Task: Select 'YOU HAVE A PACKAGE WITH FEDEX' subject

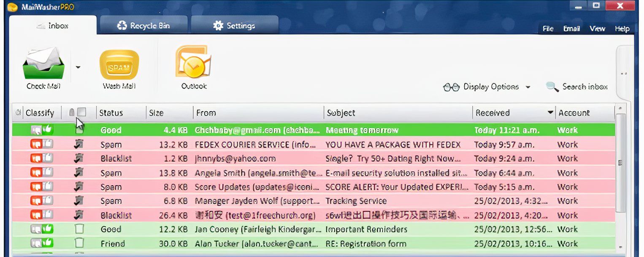Action: click(x=393, y=145)
